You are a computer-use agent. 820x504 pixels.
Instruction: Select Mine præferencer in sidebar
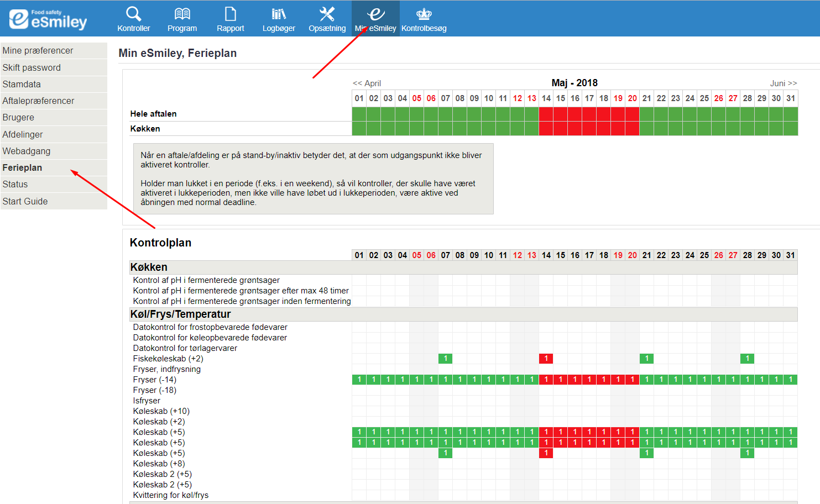point(38,51)
